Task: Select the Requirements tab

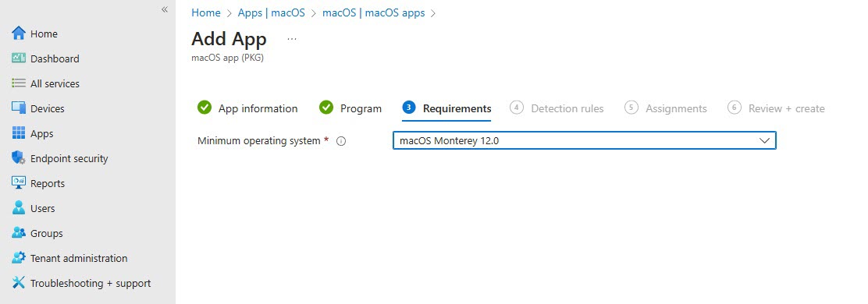Action: (446, 108)
